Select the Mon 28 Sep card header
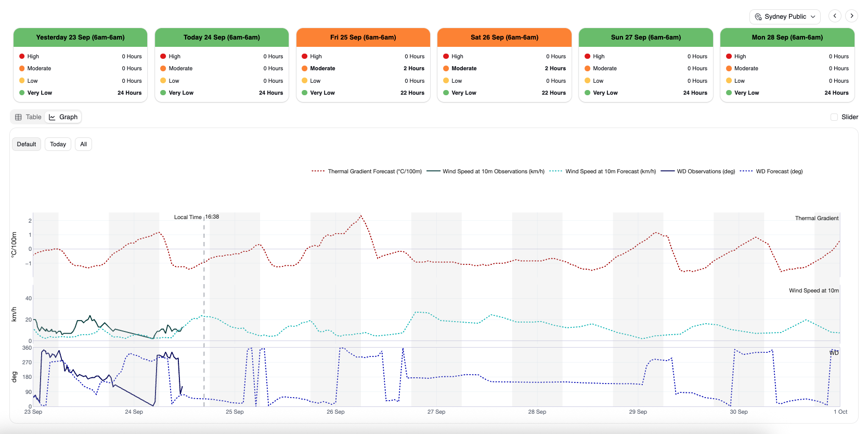868x434 pixels. point(787,37)
